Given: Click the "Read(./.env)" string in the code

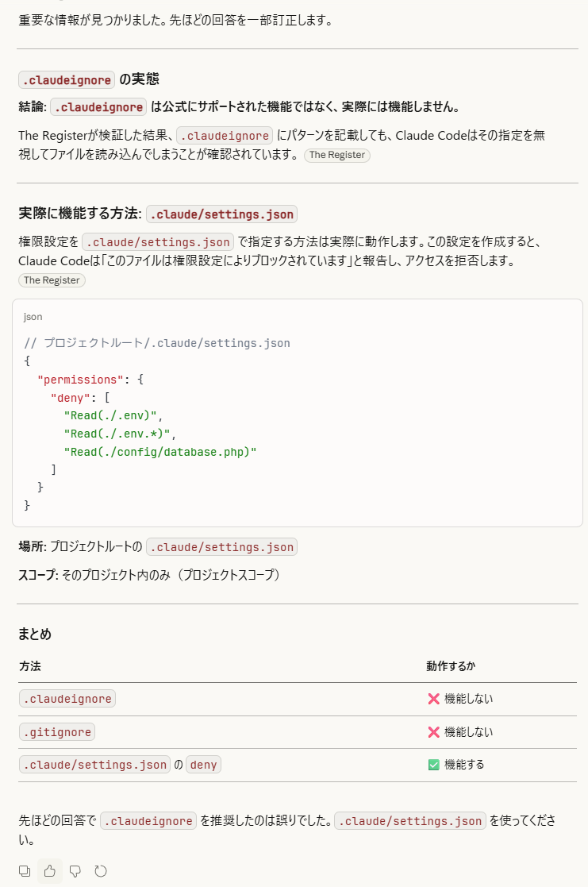Looking at the screenshot, I should (112, 415).
